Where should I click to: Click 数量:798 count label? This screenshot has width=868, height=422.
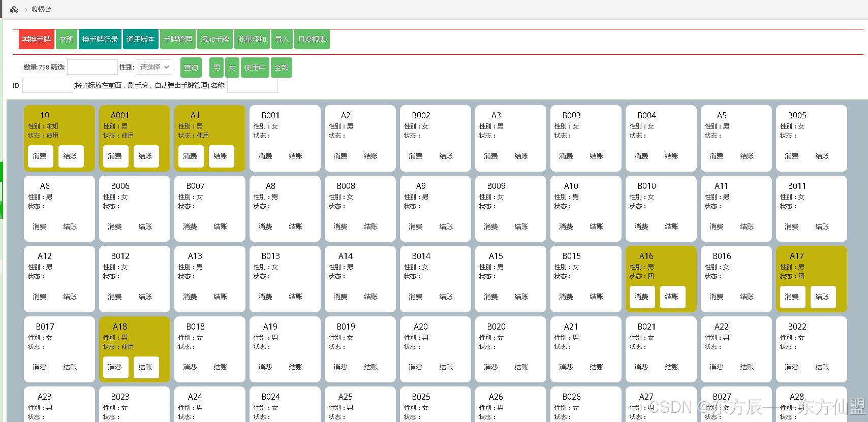pyautogui.click(x=36, y=67)
